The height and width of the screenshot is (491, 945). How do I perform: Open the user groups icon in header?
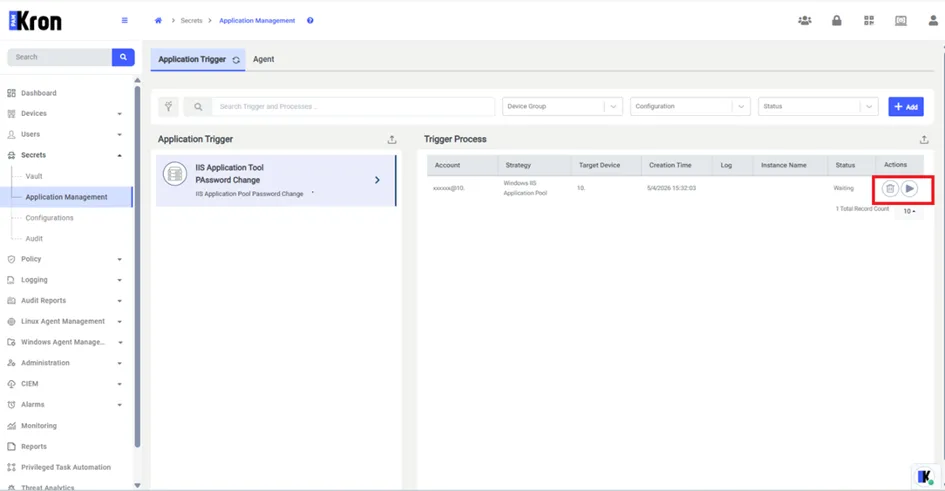coord(805,20)
